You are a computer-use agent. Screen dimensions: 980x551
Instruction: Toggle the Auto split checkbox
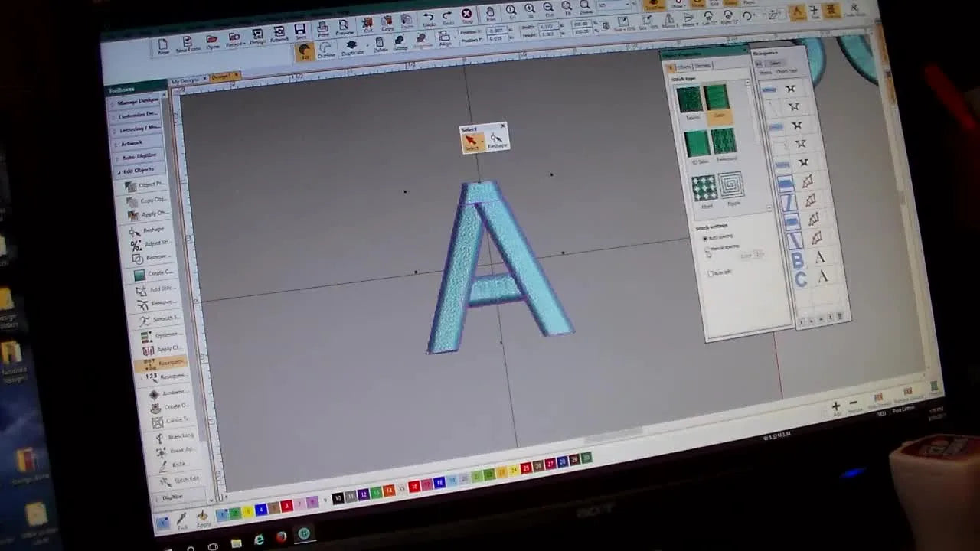pyautogui.click(x=711, y=273)
